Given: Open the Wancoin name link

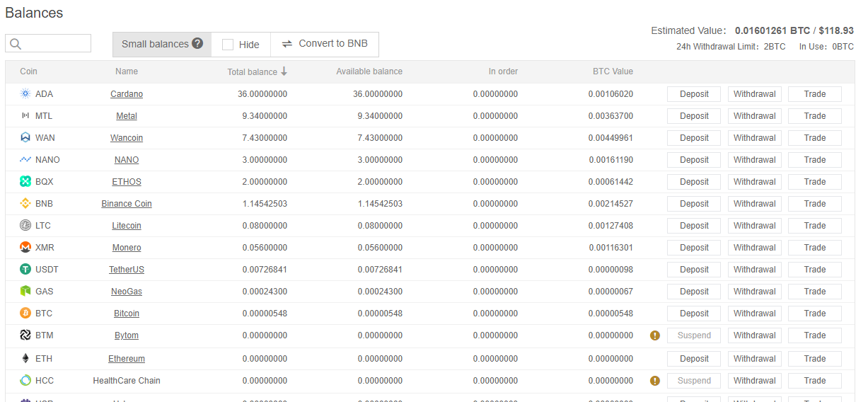Looking at the screenshot, I should coord(127,138).
